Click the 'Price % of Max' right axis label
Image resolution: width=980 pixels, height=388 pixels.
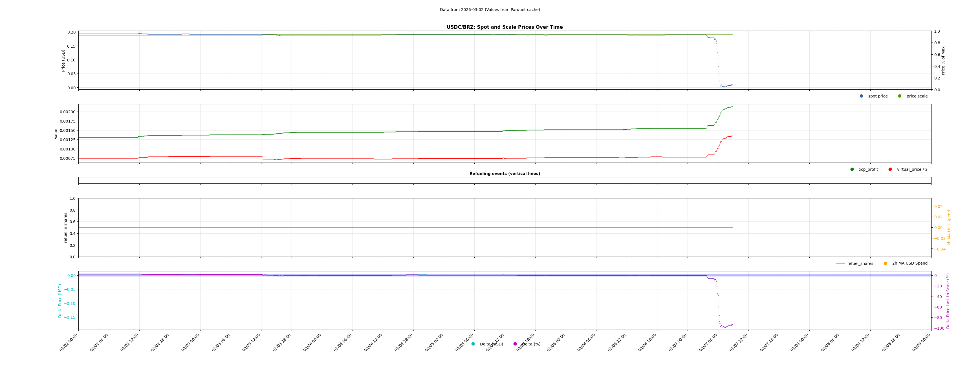[943, 60]
